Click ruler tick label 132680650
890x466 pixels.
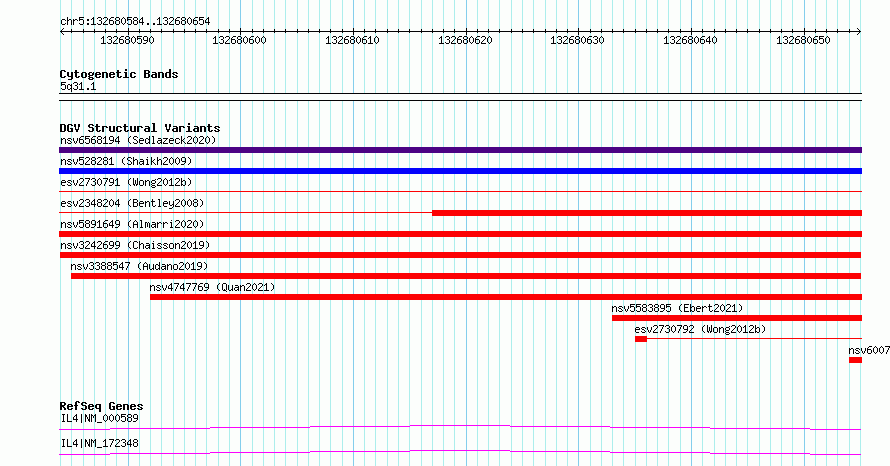point(803,40)
